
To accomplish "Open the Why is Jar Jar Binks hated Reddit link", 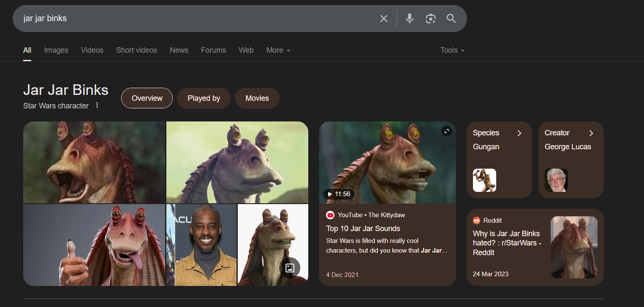I will [507, 243].
